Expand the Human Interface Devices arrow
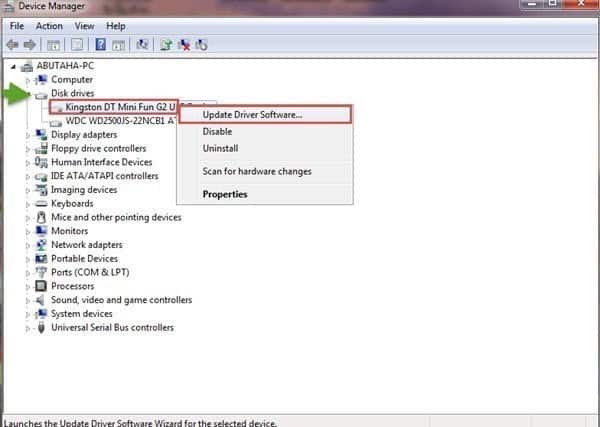 [28, 163]
